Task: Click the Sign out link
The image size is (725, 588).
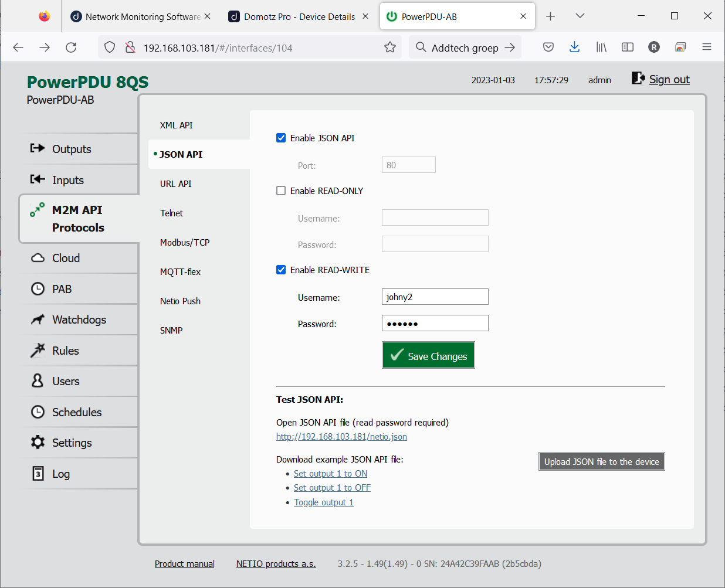Action: pos(669,79)
